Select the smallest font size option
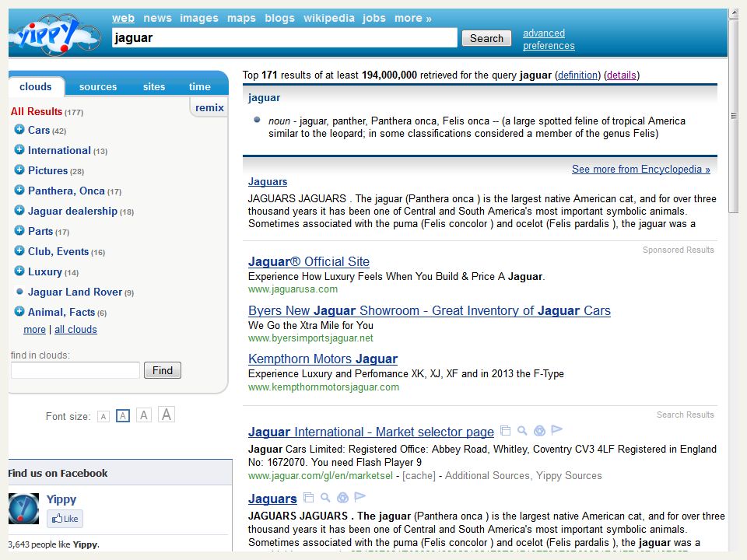Screen dimensions: 747x560 point(103,417)
